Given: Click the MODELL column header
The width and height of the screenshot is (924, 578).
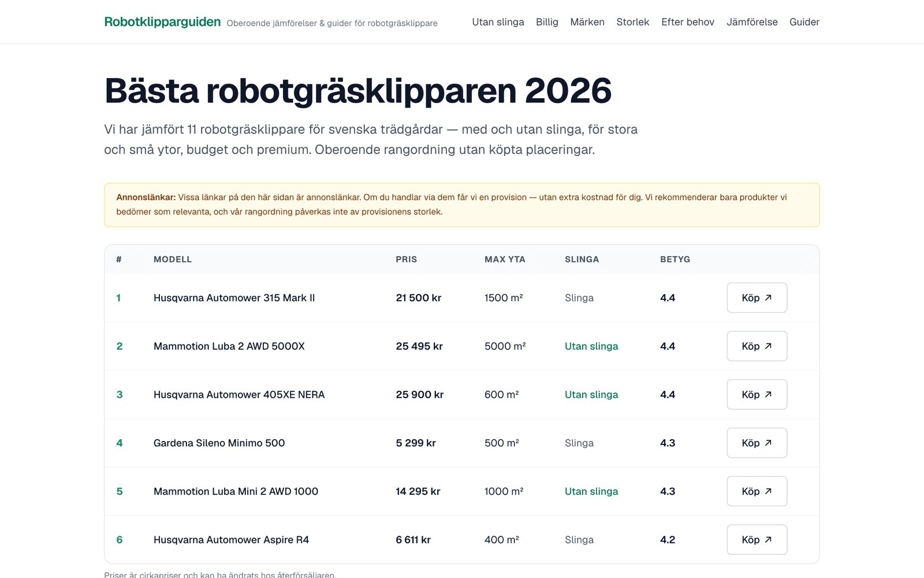Looking at the screenshot, I should [173, 260].
